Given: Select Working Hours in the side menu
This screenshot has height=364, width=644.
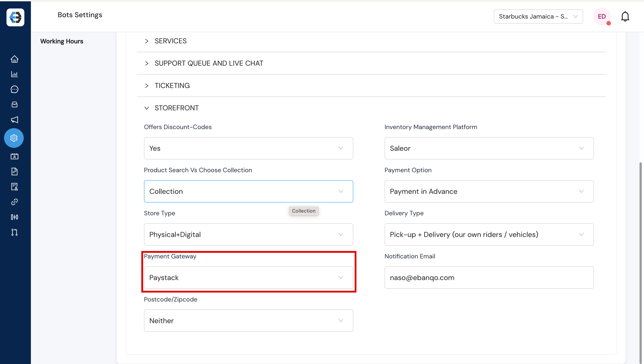Looking at the screenshot, I should (x=62, y=41).
